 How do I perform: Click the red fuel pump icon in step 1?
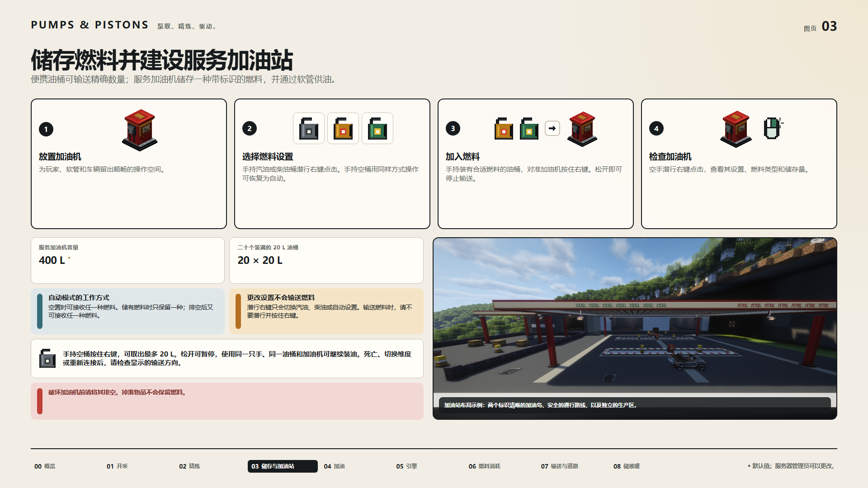140,130
